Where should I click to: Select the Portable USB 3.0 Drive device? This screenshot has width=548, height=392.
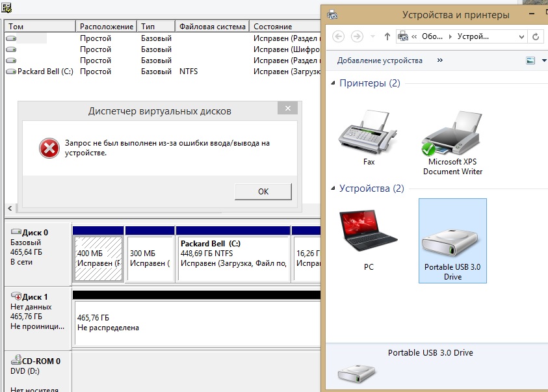click(x=452, y=241)
